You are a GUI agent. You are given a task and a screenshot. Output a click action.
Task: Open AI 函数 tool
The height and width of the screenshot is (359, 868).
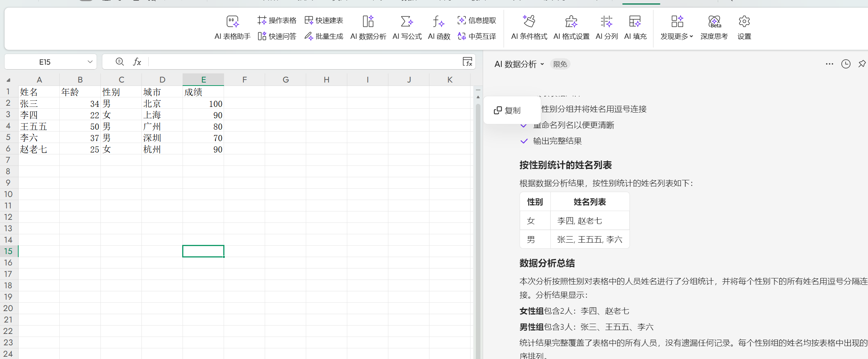pos(439,28)
